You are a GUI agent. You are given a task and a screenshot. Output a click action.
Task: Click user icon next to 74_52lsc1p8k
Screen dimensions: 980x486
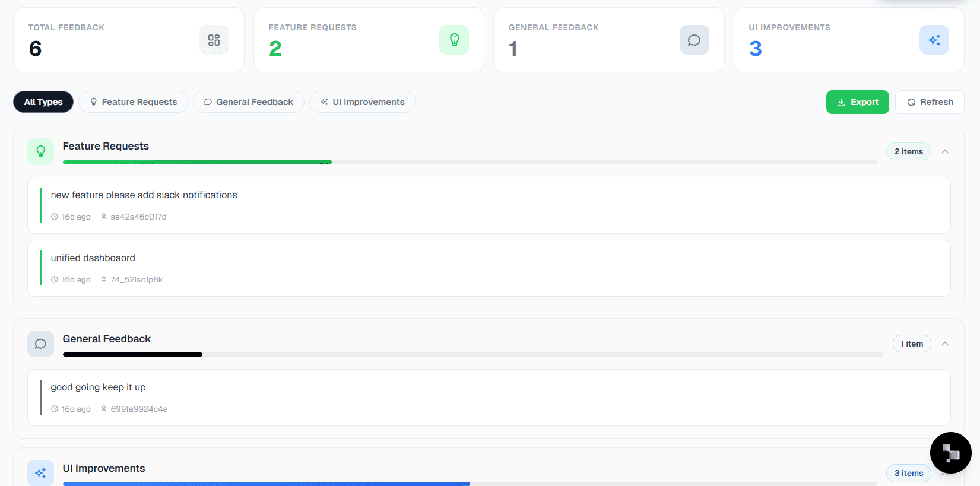click(x=104, y=279)
